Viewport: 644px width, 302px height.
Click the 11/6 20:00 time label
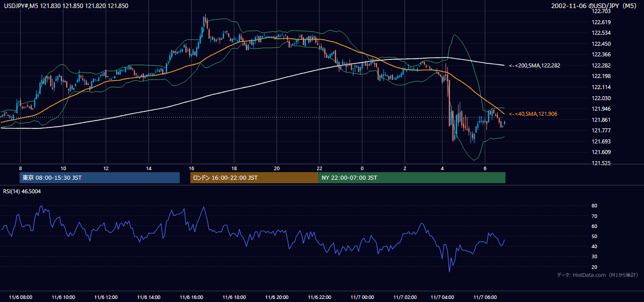277,297
